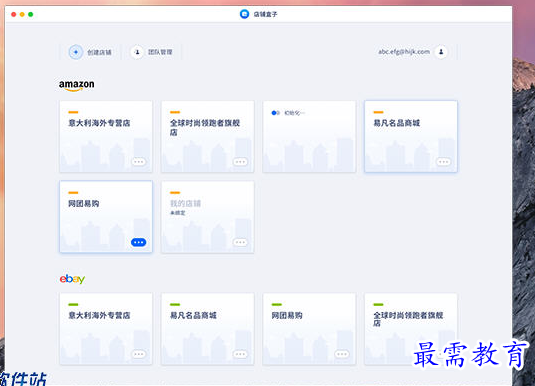Open team management person icon

[x=137, y=52]
